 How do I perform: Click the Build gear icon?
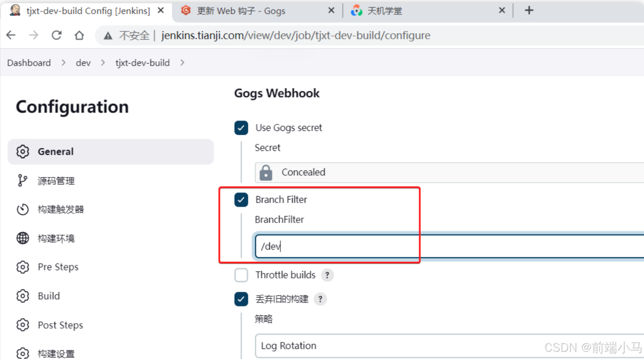coord(22,296)
